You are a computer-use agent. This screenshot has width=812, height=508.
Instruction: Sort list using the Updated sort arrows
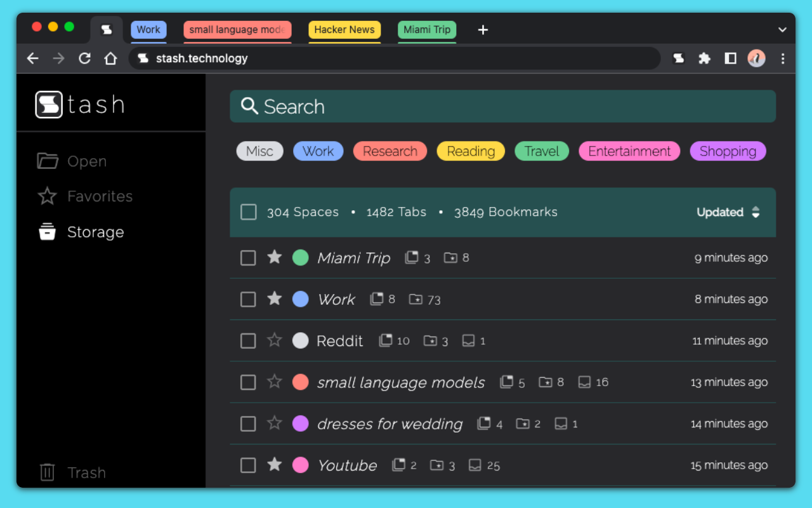tap(756, 212)
